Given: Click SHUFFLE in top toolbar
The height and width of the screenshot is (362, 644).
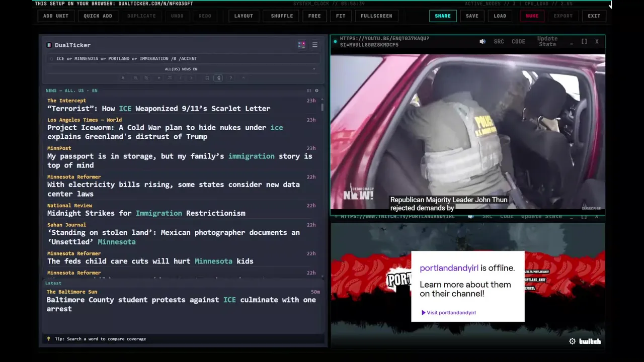Looking at the screenshot, I should click(282, 16).
